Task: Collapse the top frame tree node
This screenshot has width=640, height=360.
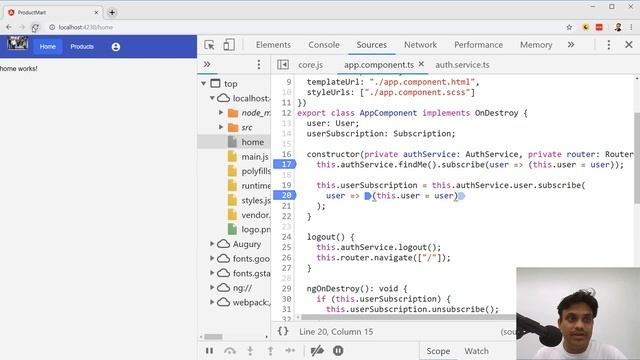Action: (204, 84)
